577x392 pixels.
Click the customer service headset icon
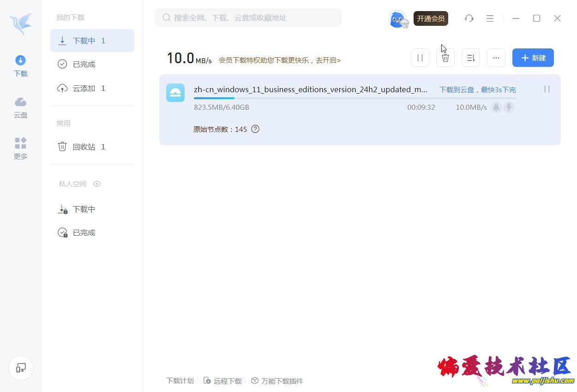click(x=469, y=18)
